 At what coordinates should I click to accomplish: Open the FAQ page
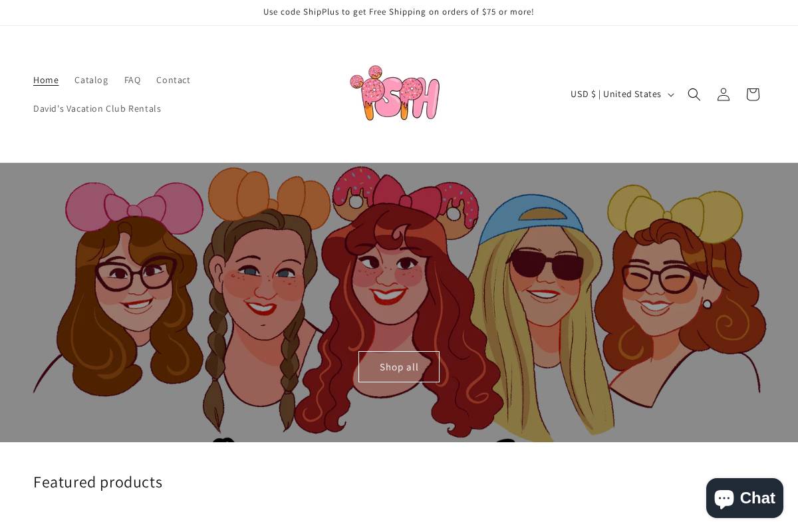coord(132,80)
